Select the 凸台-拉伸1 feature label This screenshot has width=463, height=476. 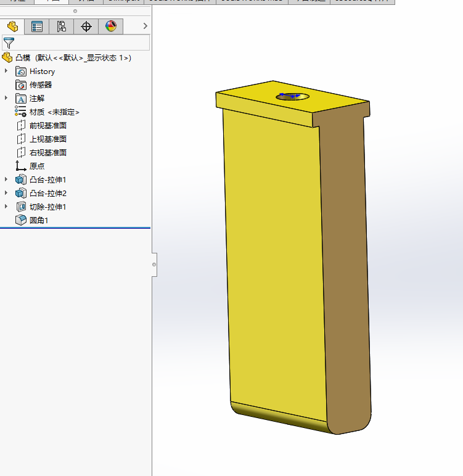point(47,179)
